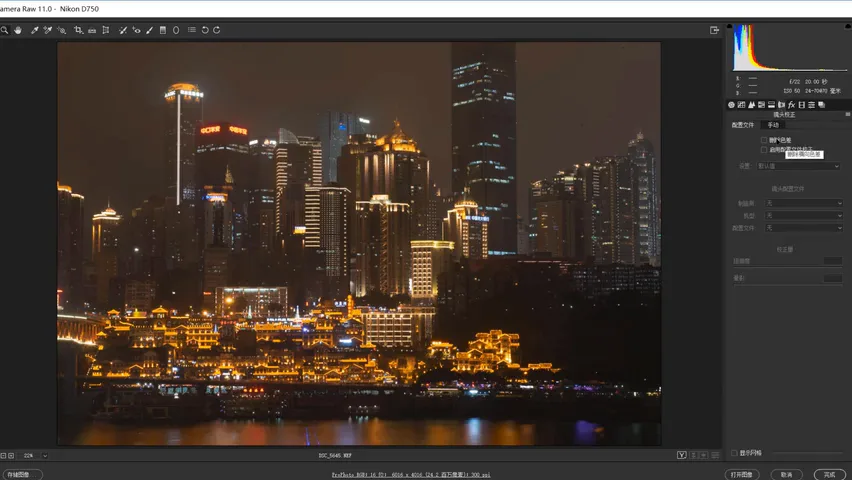Zoom in with the plus button
The image size is (852, 480).
click(x=11, y=456)
